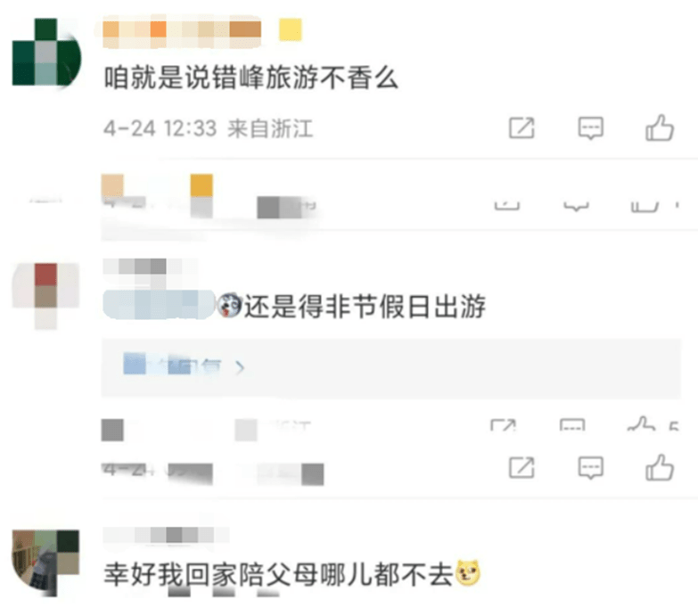Open the mentioned user before 还是得非节假日出游

point(159,305)
